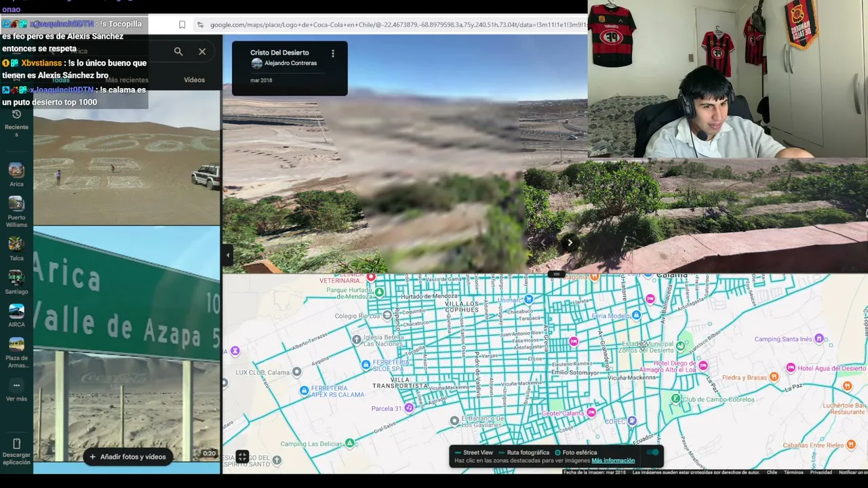Screen dimensions: 868x488
Task: Bookmark this page with the bookmark icon
Action: tap(182, 24)
